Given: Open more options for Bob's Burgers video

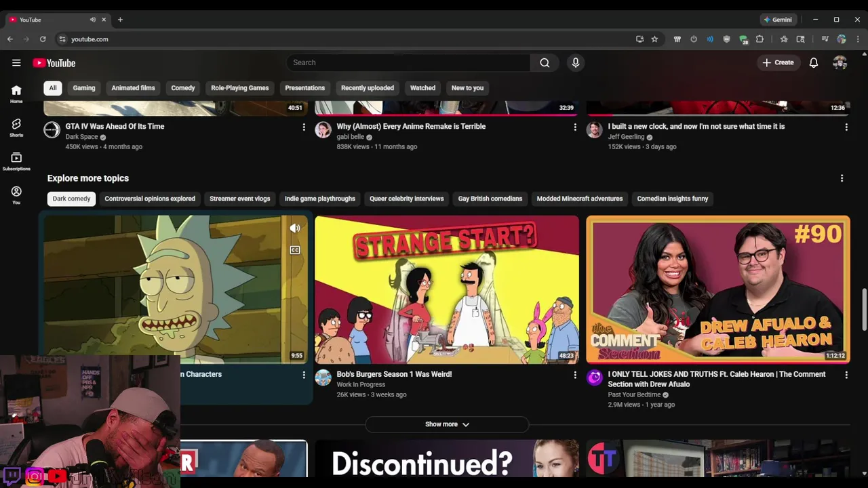Looking at the screenshot, I should [x=575, y=375].
